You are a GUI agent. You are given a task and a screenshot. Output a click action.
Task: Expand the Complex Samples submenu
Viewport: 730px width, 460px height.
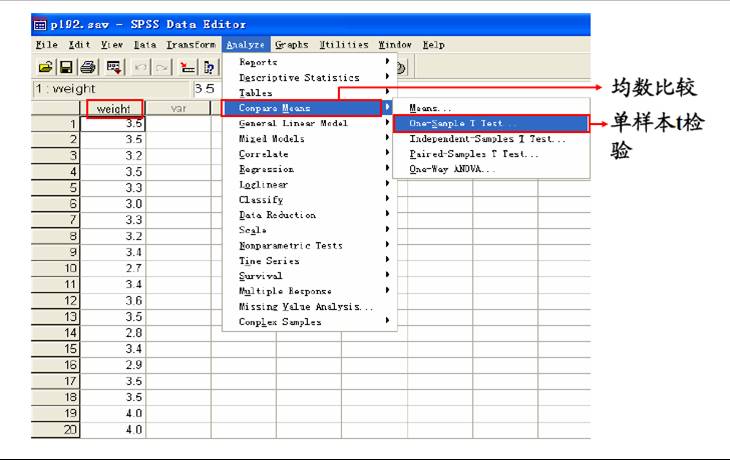(310, 322)
